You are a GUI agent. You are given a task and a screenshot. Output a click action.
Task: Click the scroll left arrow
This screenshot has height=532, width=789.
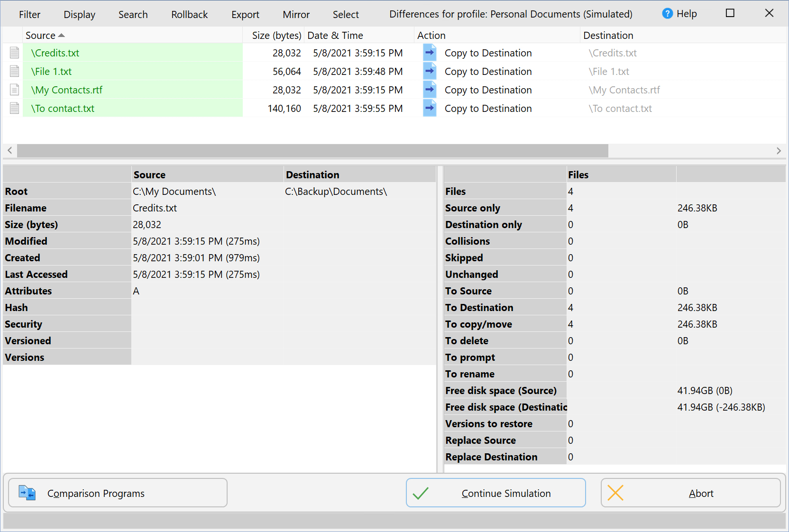10,151
